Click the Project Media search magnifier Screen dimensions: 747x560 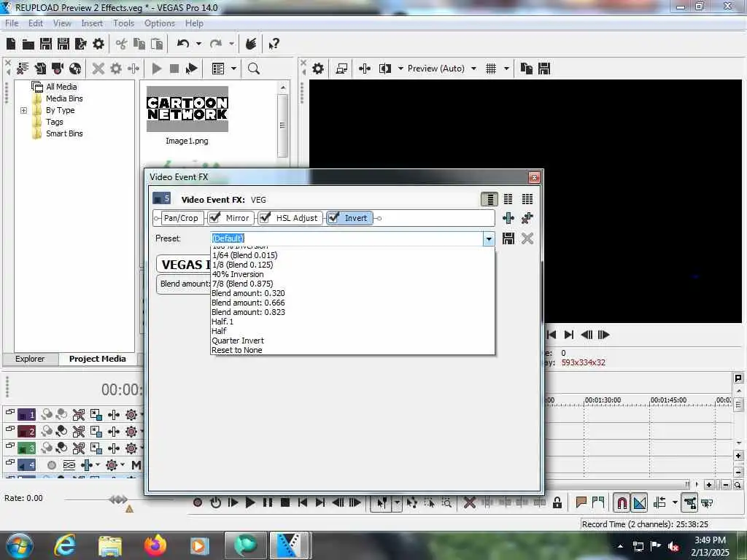[254, 69]
